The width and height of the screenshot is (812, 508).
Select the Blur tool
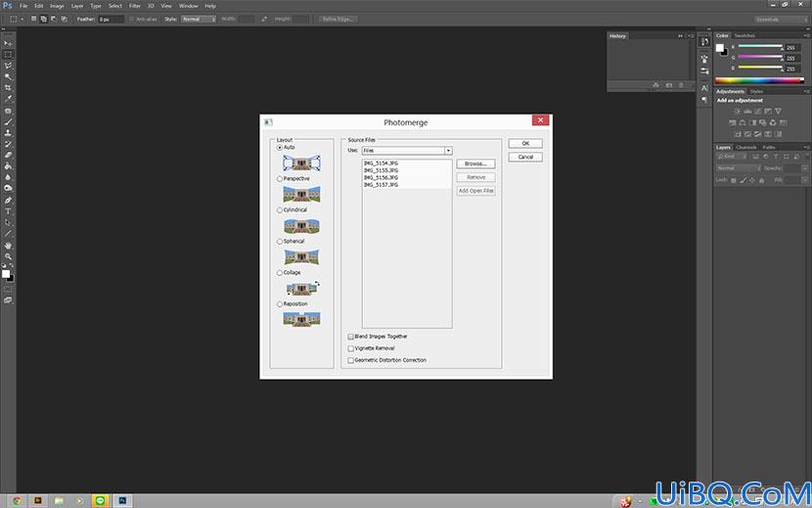[8, 177]
